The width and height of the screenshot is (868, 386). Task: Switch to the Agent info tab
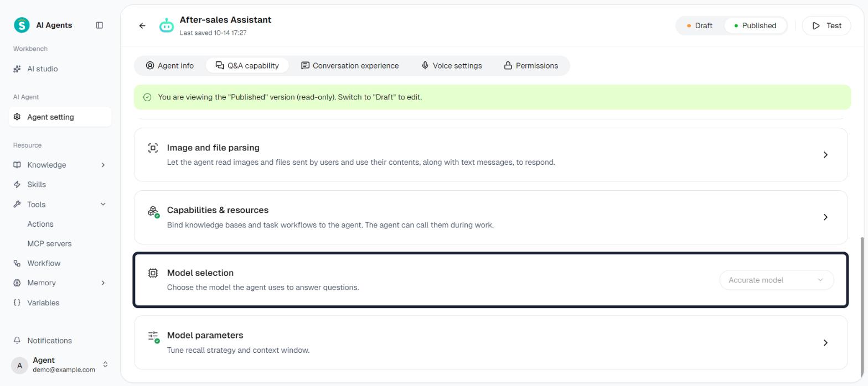click(x=170, y=65)
